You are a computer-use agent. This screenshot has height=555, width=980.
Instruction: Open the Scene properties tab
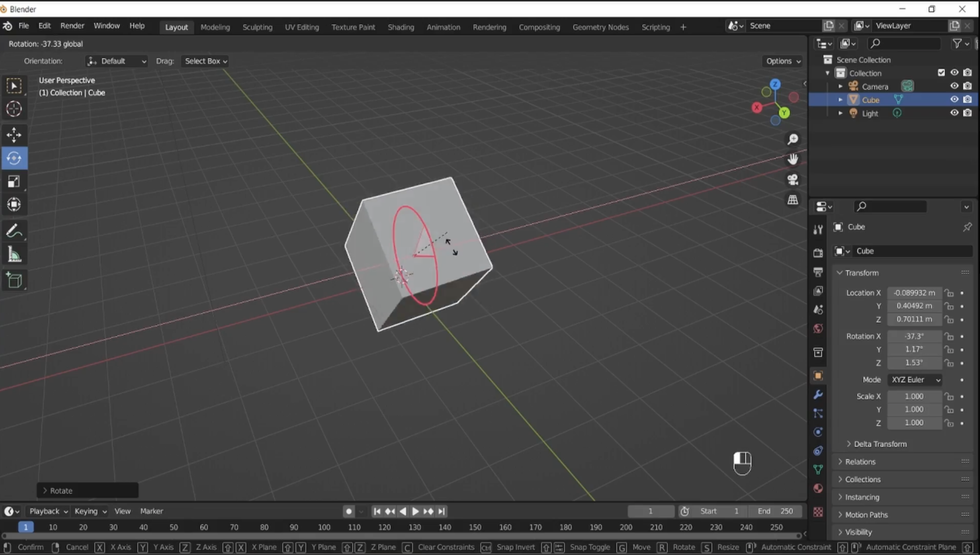point(818,310)
